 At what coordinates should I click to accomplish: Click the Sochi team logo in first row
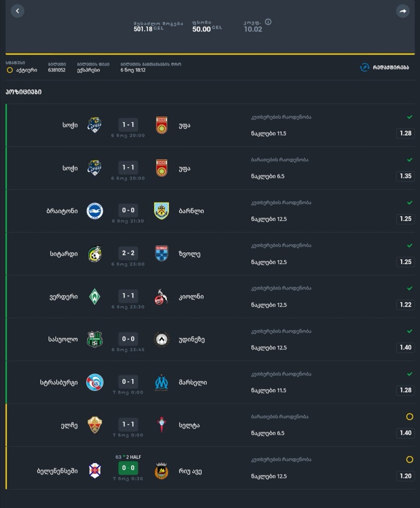point(95,125)
